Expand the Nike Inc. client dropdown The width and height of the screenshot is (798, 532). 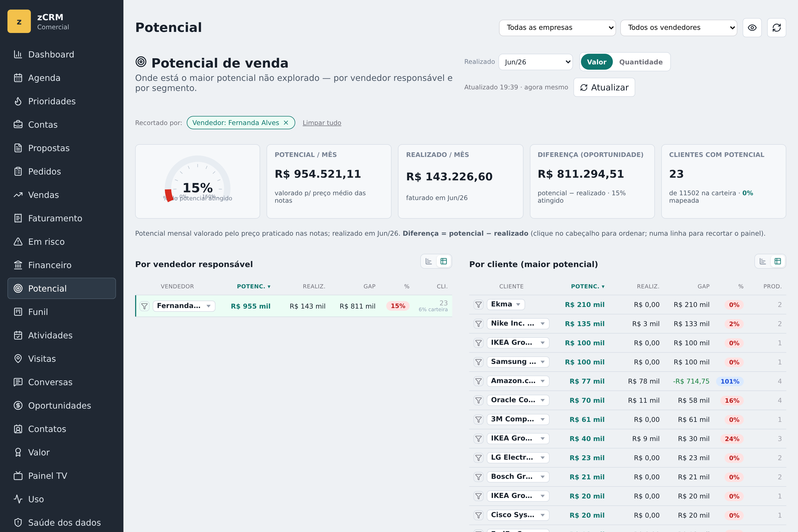(x=518, y=324)
